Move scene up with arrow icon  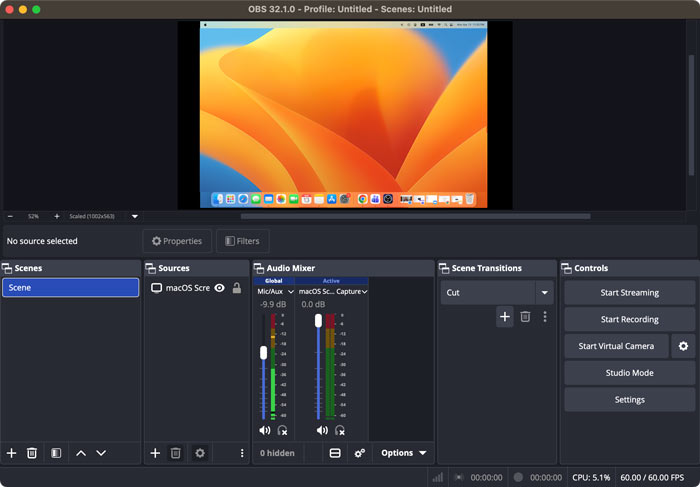[81, 453]
